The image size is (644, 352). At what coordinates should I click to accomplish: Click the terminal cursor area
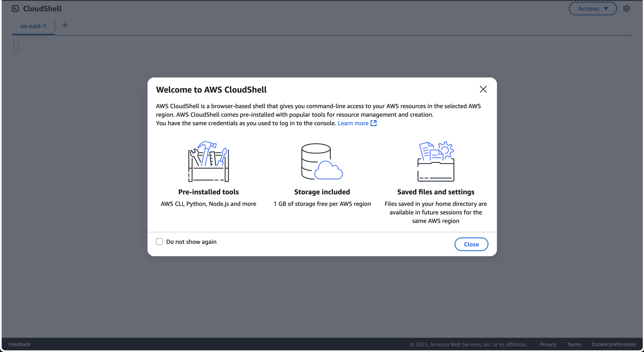pos(16,46)
